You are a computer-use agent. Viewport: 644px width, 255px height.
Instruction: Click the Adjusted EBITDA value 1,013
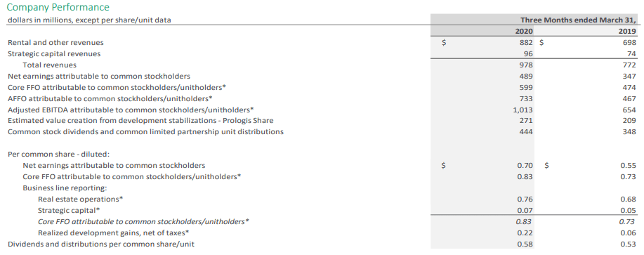pos(524,110)
